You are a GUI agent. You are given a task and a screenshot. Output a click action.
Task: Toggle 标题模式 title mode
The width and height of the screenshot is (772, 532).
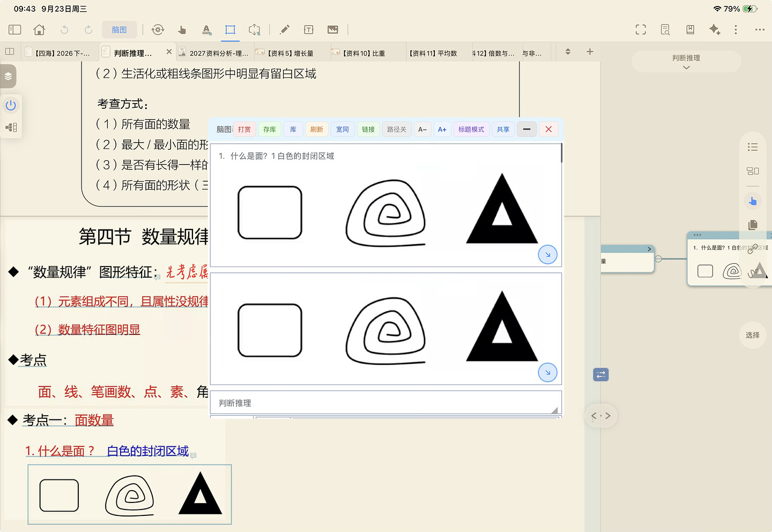(471, 129)
